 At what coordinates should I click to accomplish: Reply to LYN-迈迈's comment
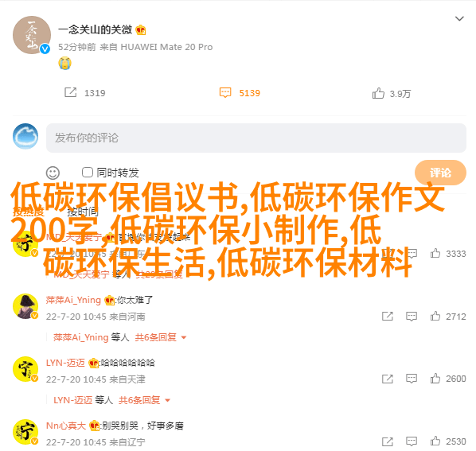tap(412, 379)
